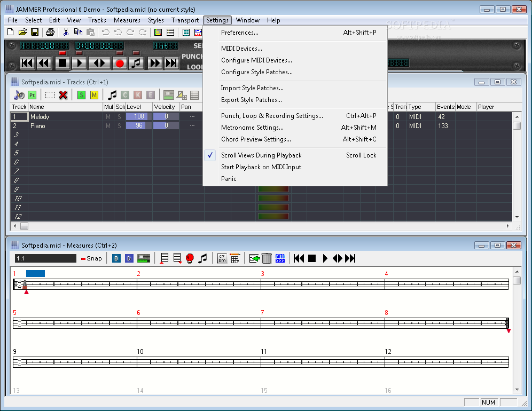
Task: Mute the Piano track
Action: click(x=108, y=126)
